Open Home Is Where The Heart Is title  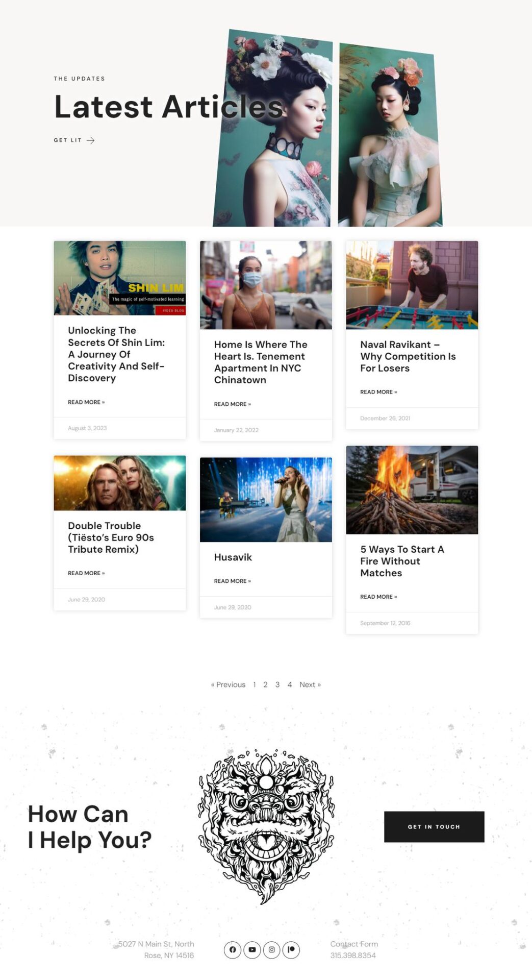pyautogui.click(x=261, y=362)
